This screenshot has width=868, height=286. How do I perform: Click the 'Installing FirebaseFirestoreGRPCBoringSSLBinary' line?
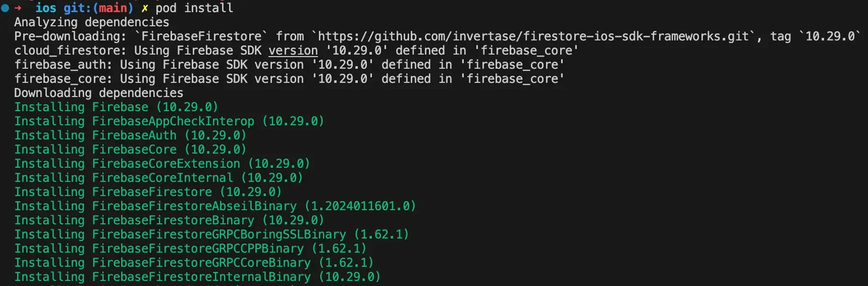(x=211, y=234)
